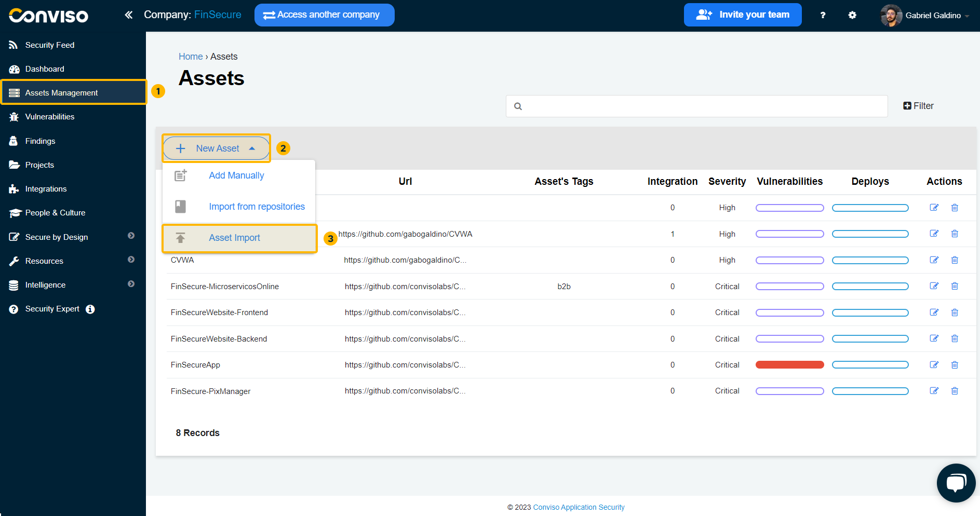Image resolution: width=980 pixels, height=516 pixels.
Task: Delete the CVWA asset row
Action: pos(955,260)
